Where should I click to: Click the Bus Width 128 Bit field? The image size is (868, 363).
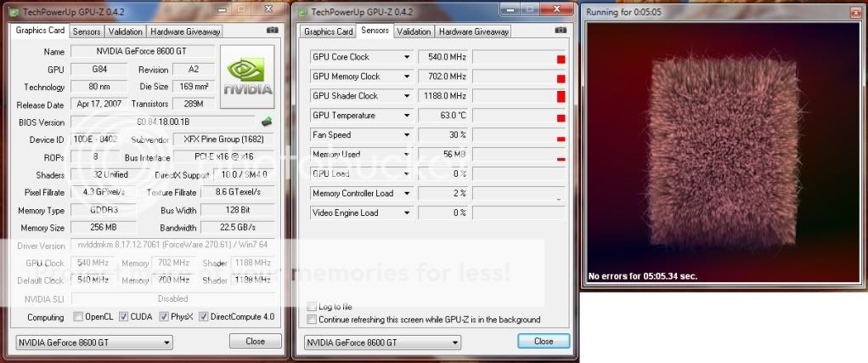pyautogui.click(x=238, y=210)
